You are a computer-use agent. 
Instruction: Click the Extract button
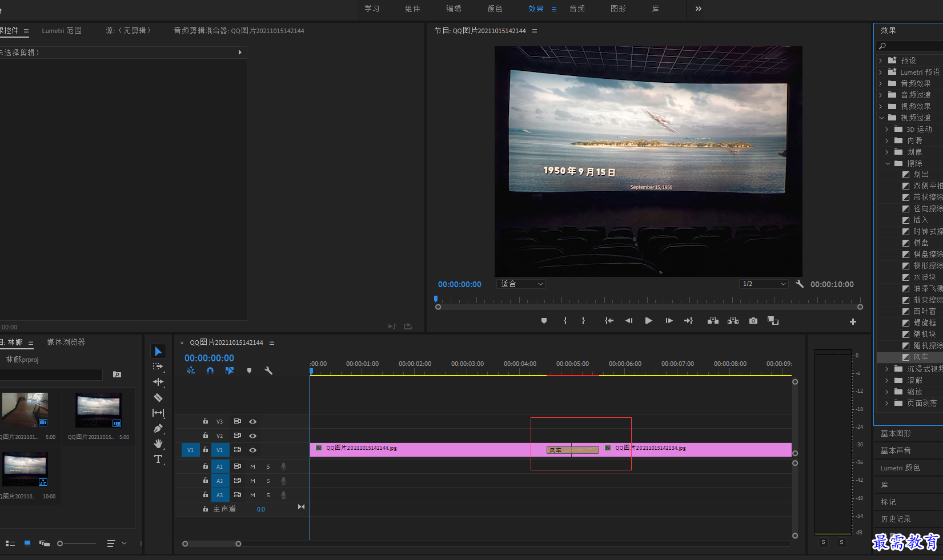click(733, 321)
